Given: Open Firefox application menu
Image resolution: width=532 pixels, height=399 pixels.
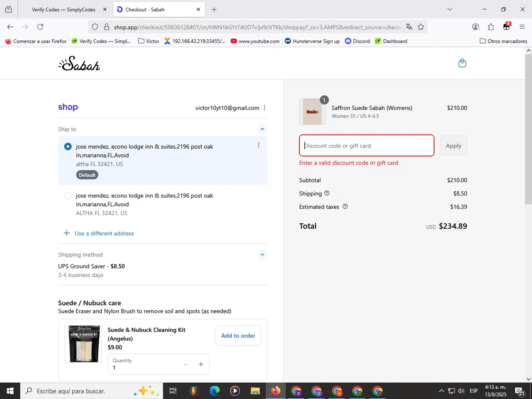Looking at the screenshot, I should [x=522, y=27].
